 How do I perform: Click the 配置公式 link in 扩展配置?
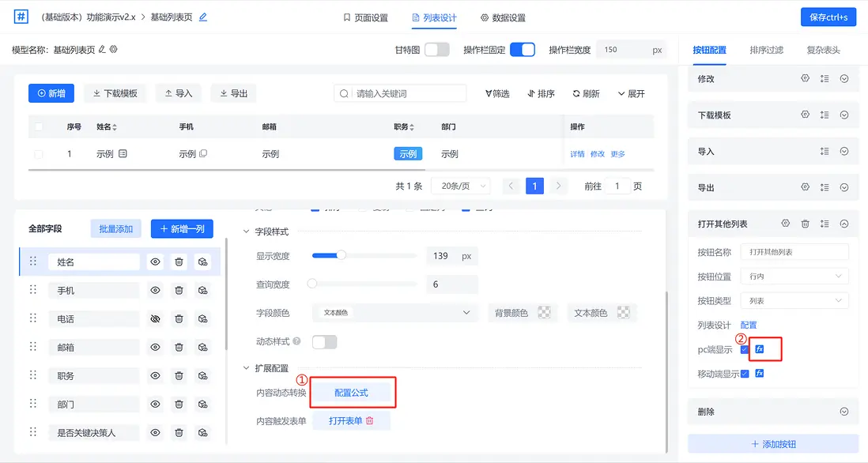[x=353, y=390]
